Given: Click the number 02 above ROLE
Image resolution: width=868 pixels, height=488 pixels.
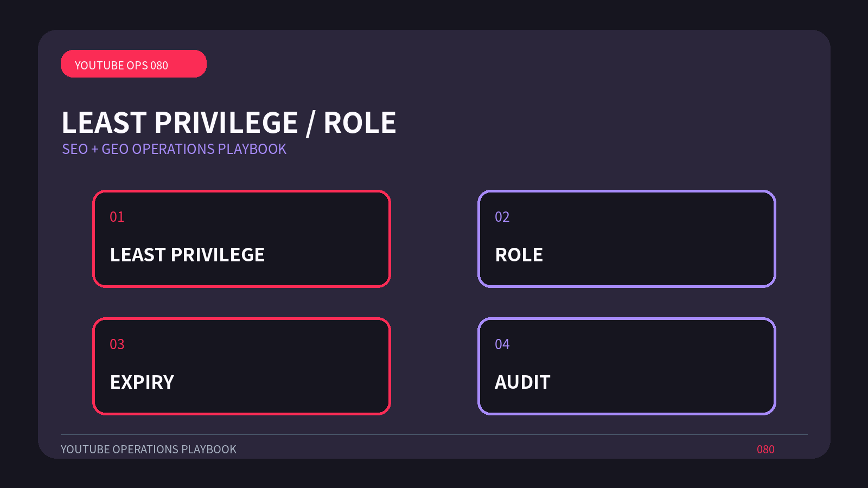Looking at the screenshot, I should [502, 217].
